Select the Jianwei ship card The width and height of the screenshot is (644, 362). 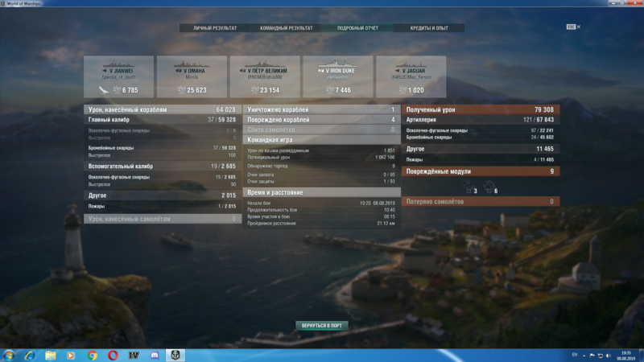click(118, 78)
